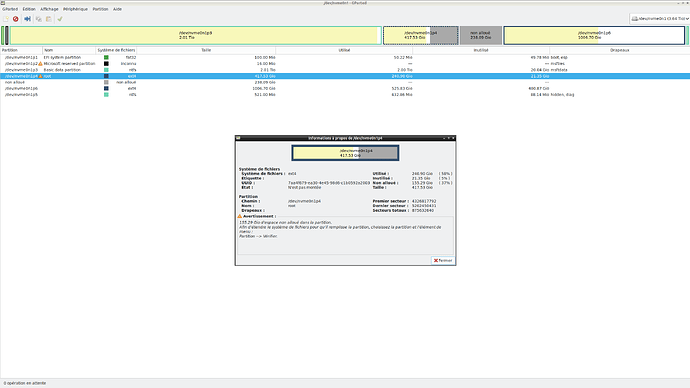
Task: Open the Affichage menu
Action: [49, 9]
